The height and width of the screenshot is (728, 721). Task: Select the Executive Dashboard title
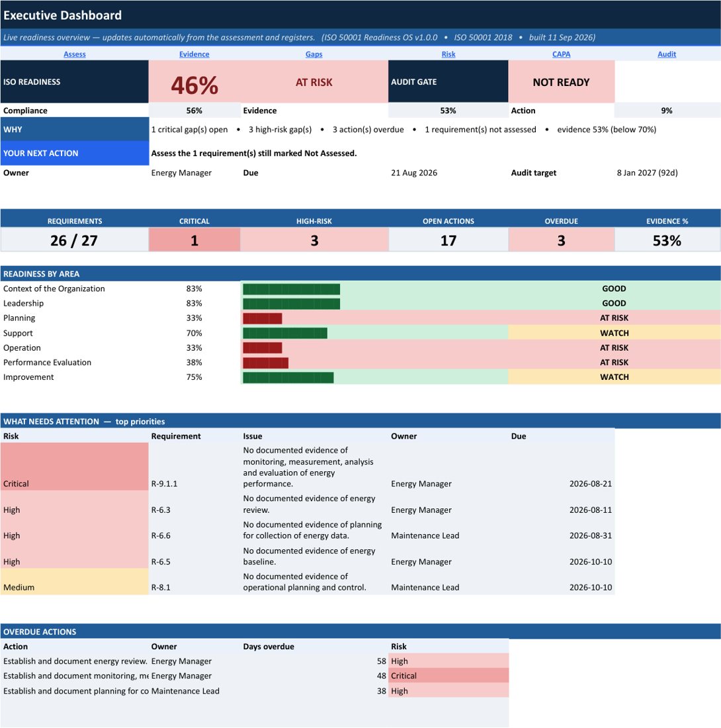(x=62, y=15)
